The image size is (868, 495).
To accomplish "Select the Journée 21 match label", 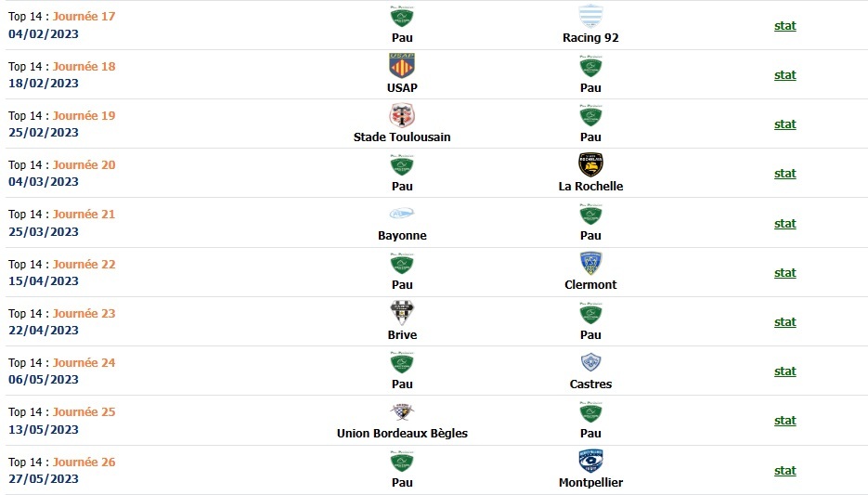I will tap(84, 215).
